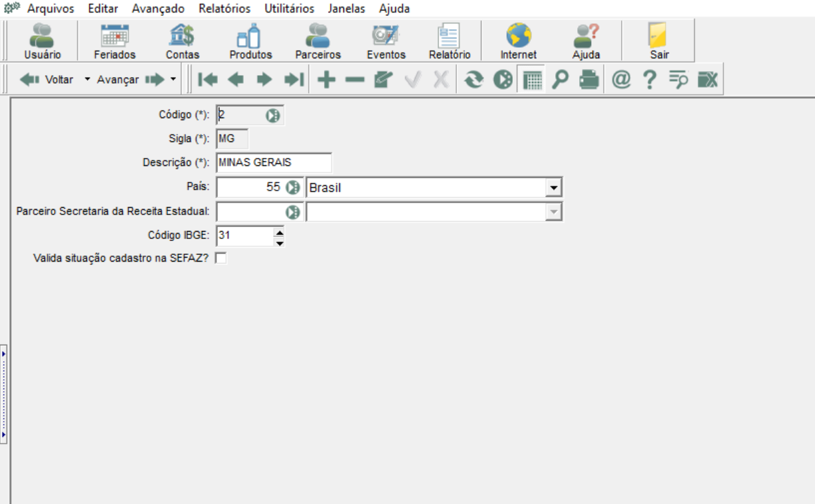The image size is (815, 504).
Task: Click the text filter search icon
Action: point(678,80)
